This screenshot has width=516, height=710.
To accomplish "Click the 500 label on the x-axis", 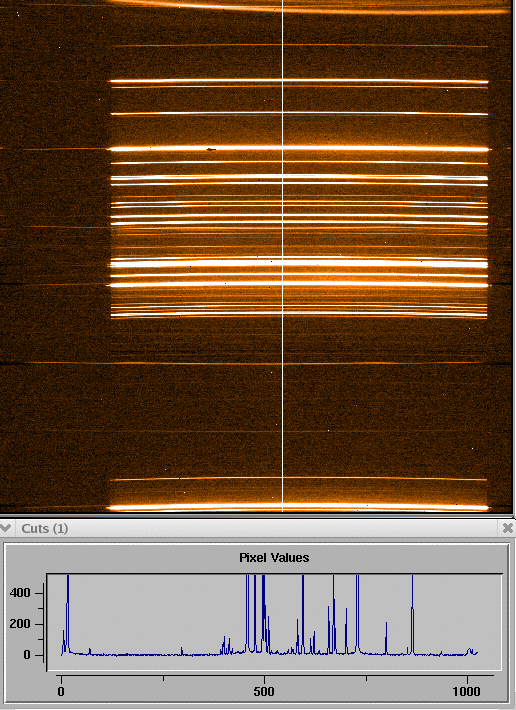I will click(263, 691).
